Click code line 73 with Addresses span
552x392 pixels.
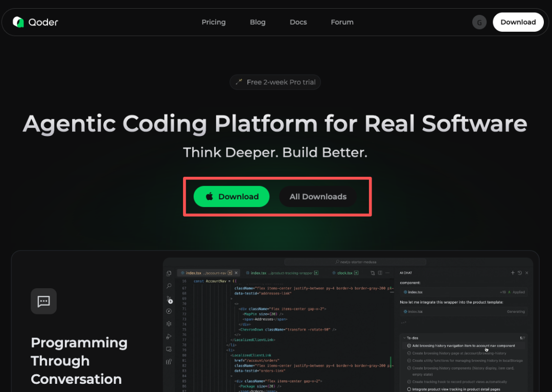265,319
